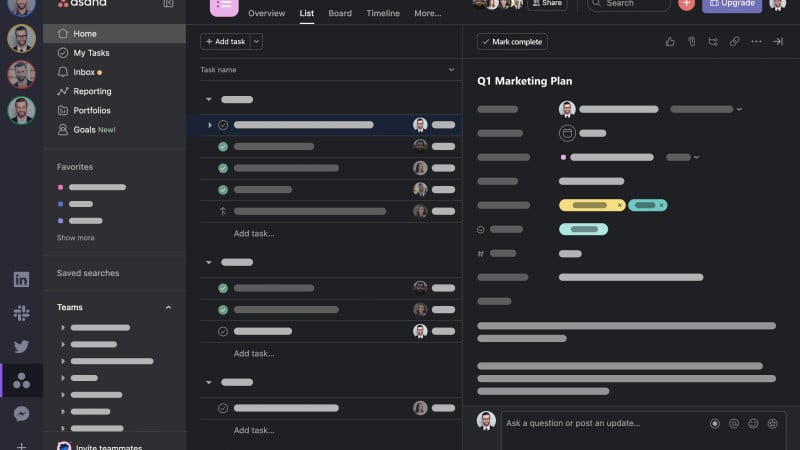Open the LinkedIn app icon in sidebar
Viewport: 800px width, 450px height.
point(21,279)
